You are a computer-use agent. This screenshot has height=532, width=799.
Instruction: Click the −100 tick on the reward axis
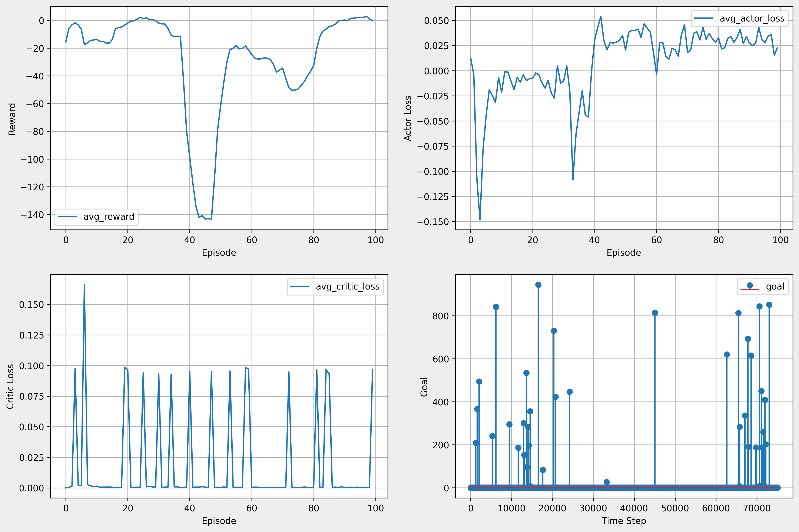click(32, 159)
